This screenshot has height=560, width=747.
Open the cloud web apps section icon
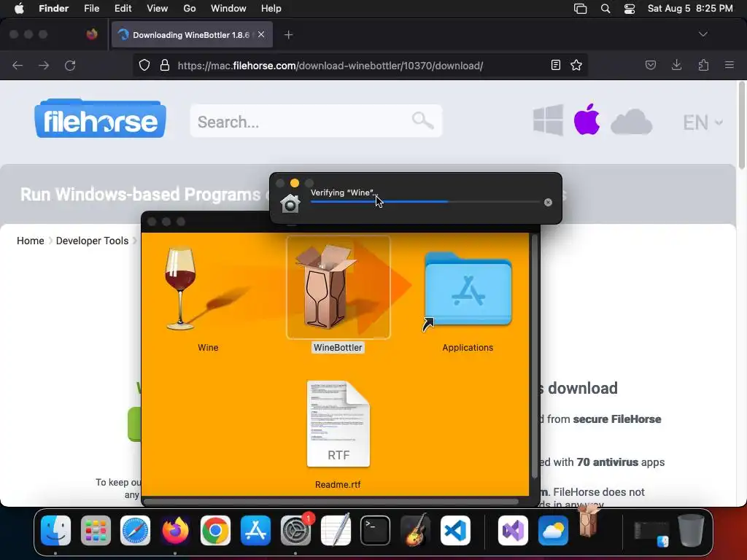click(x=631, y=122)
